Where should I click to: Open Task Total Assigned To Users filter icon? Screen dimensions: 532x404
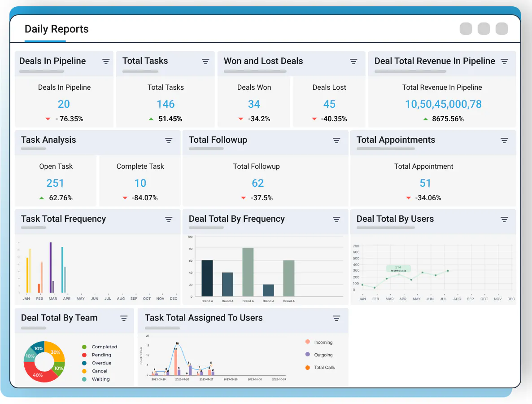click(336, 318)
